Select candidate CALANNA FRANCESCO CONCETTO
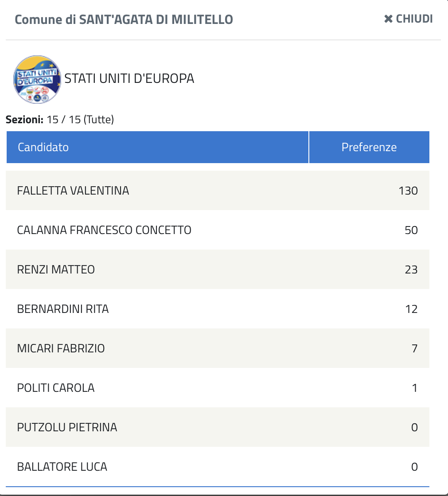Image resolution: width=448 pixels, height=496 pixels. click(104, 230)
